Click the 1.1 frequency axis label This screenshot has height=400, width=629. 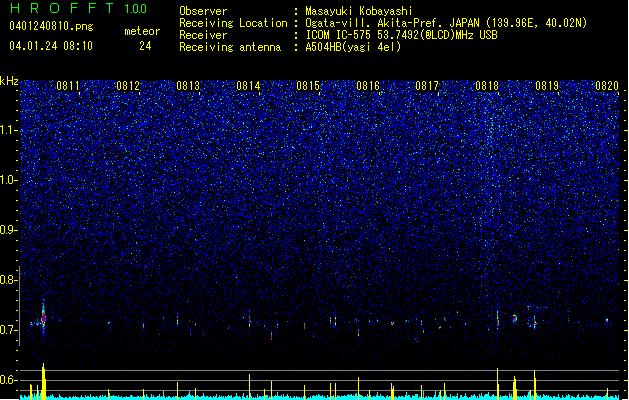[x=8, y=130]
